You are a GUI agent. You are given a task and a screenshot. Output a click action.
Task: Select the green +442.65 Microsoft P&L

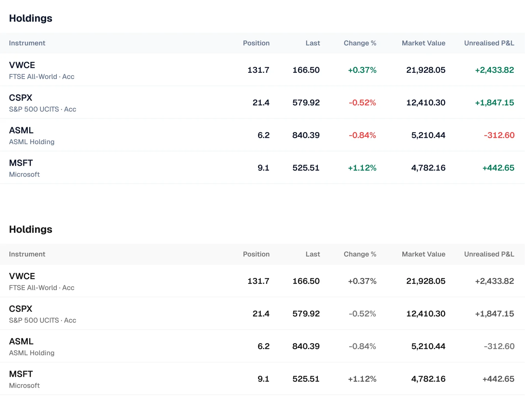coord(498,168)
